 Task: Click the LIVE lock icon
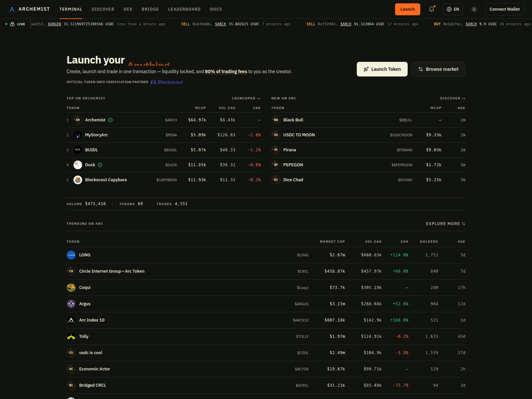12,24
